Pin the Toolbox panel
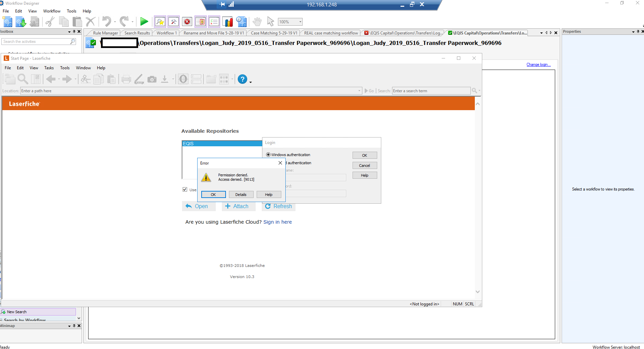Image resolution: width=644 pixels, height=349 pixels. click(x=74, y=32)
